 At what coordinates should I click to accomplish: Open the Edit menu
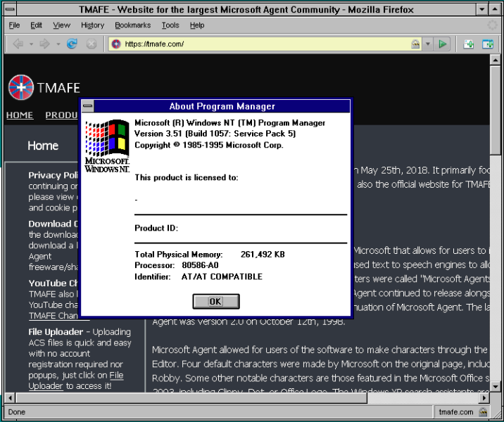click(x=36, y=25)
